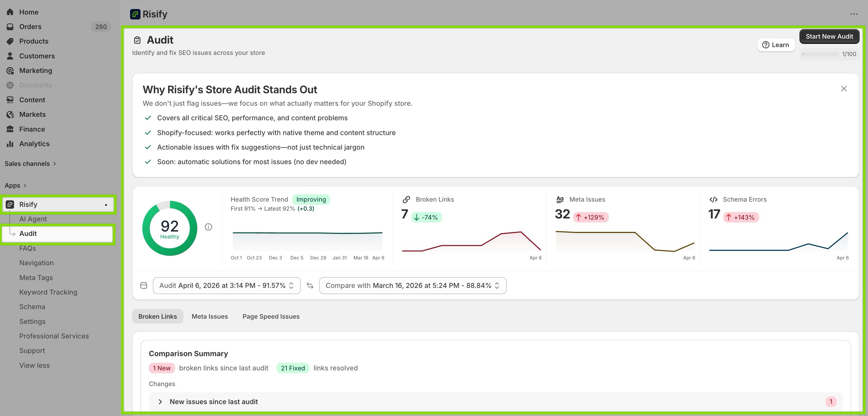Click the Risify app icon in sidebar
This screenshot has height=416, width=868.
(10, 204)
